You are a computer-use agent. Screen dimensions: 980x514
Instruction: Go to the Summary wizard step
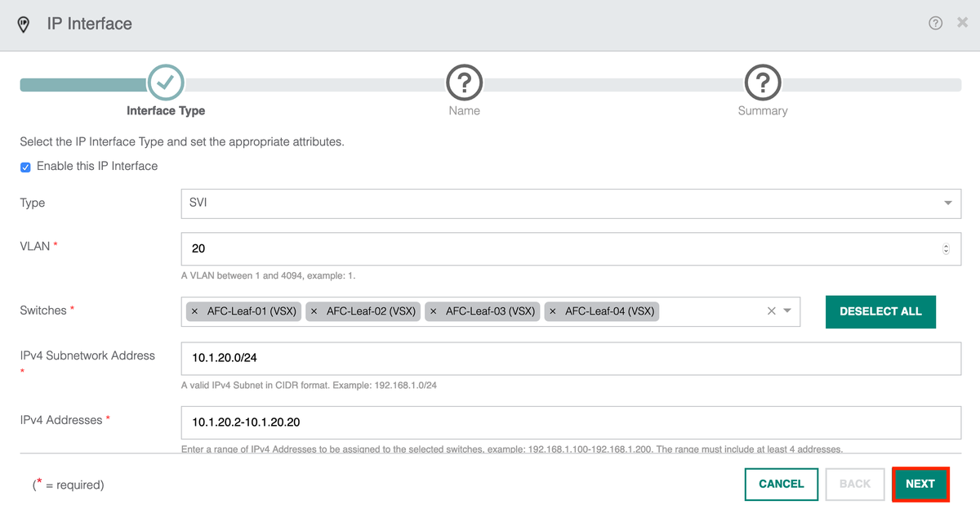click(x=763, y=83)
